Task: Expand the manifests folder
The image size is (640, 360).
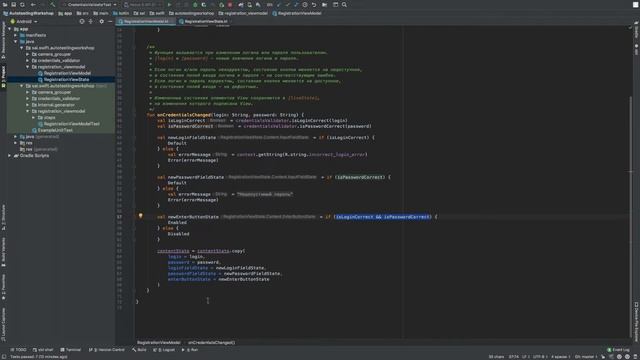Action: (16, 35)
